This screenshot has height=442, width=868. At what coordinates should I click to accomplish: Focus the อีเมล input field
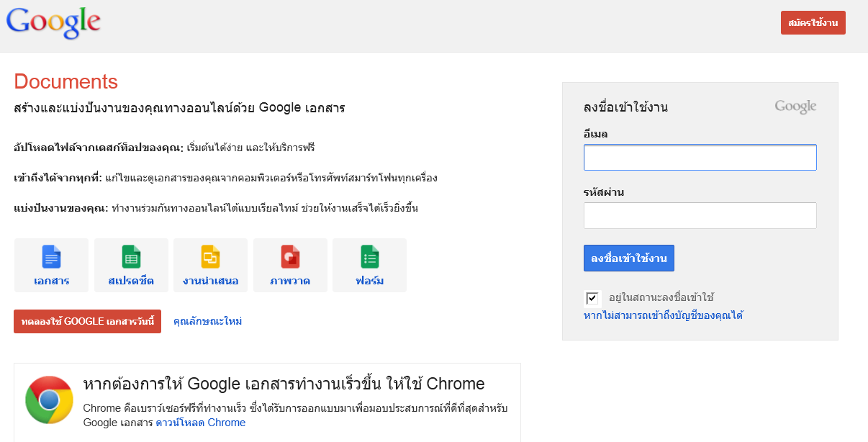700,158
